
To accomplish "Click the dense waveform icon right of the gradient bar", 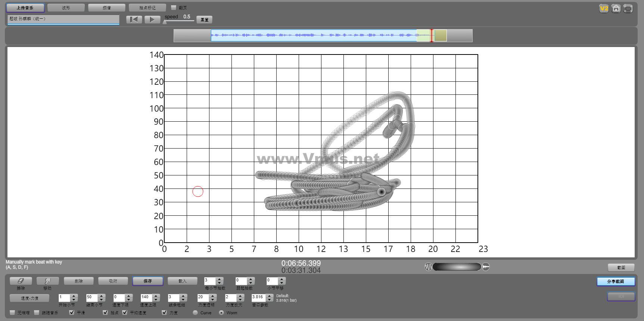I will (x=486, y=267).
